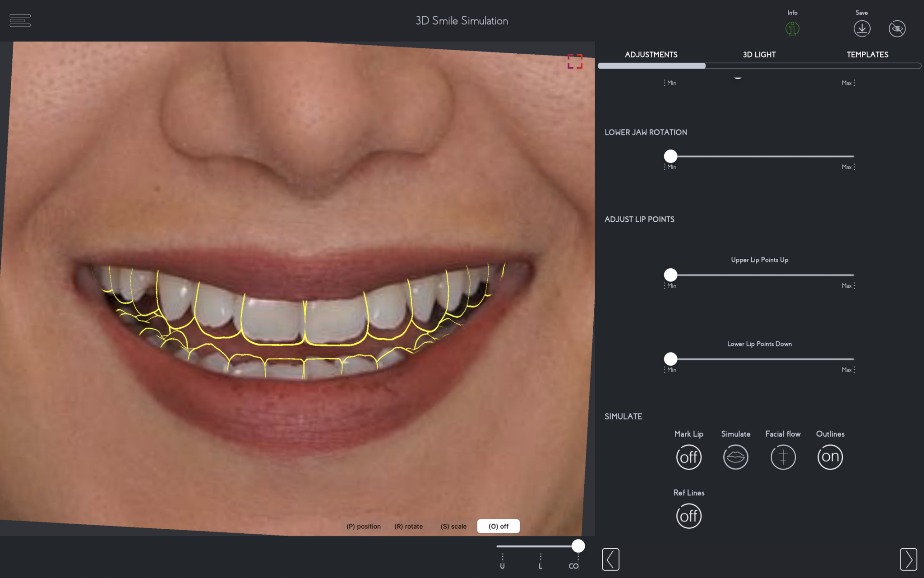Save the smile simulation via download icon
The image size is (924, 578).
click(x=861, y=28)
